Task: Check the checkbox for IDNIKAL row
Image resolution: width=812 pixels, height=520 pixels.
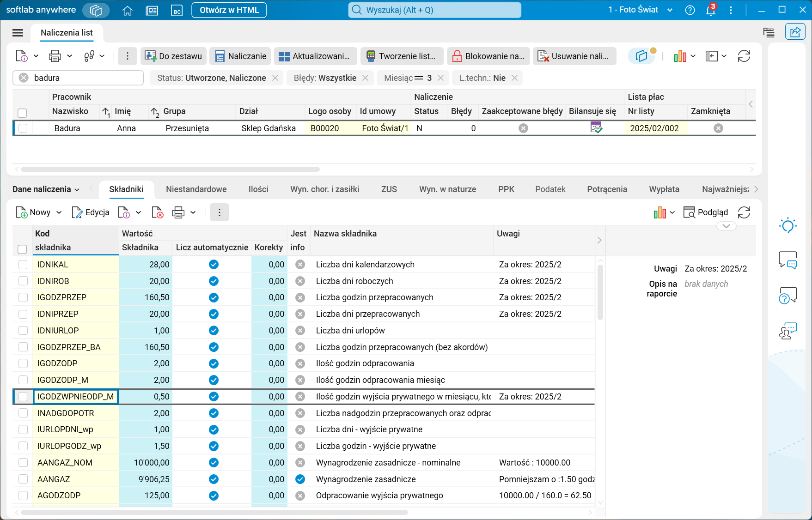Action: point(23,265)
